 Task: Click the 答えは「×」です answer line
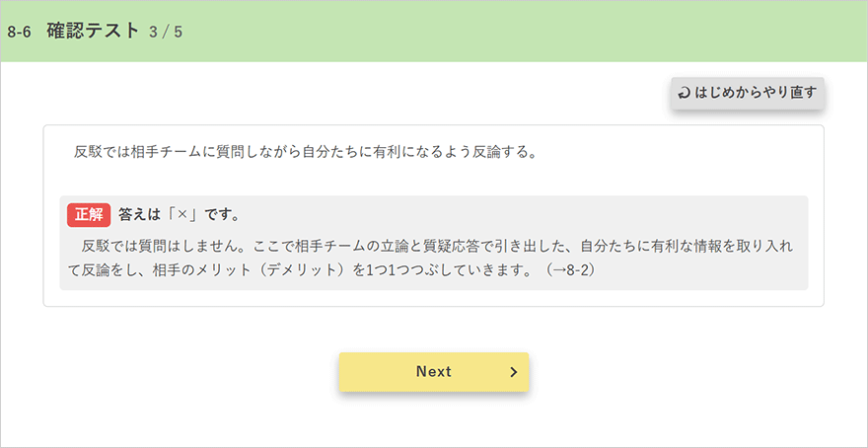[x=179, y=215]
